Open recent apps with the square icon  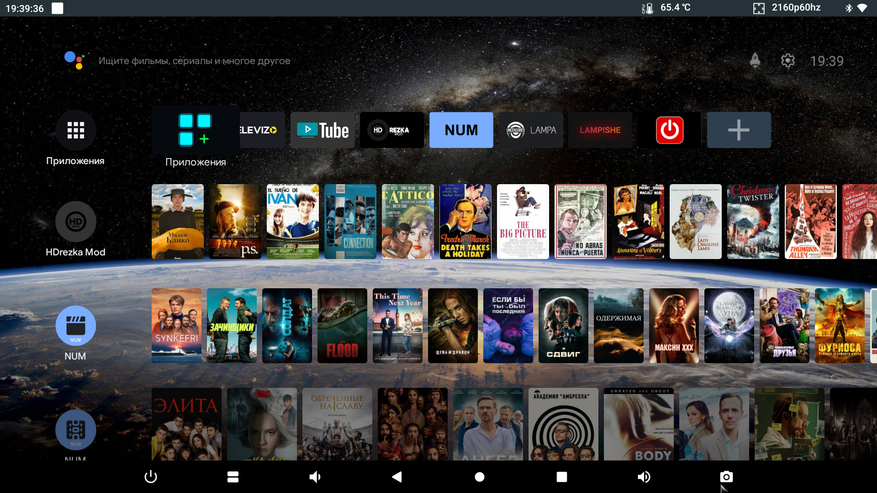[x=562, y=477]
